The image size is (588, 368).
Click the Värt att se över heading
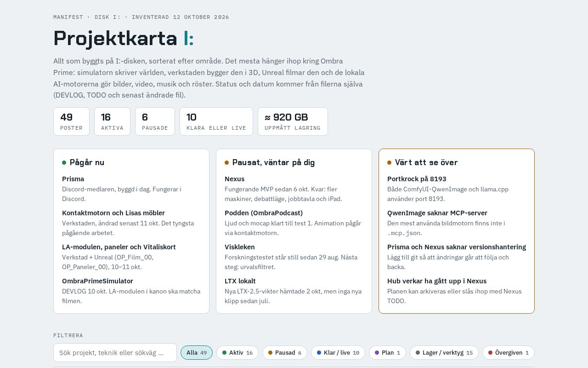(x=426, y=162)
